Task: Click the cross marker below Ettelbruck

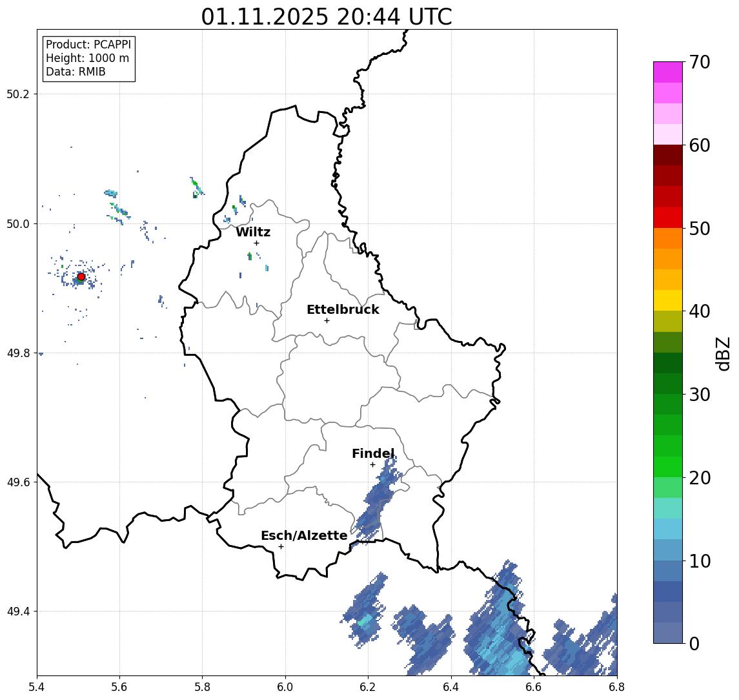Action: (x=327, y=321)
